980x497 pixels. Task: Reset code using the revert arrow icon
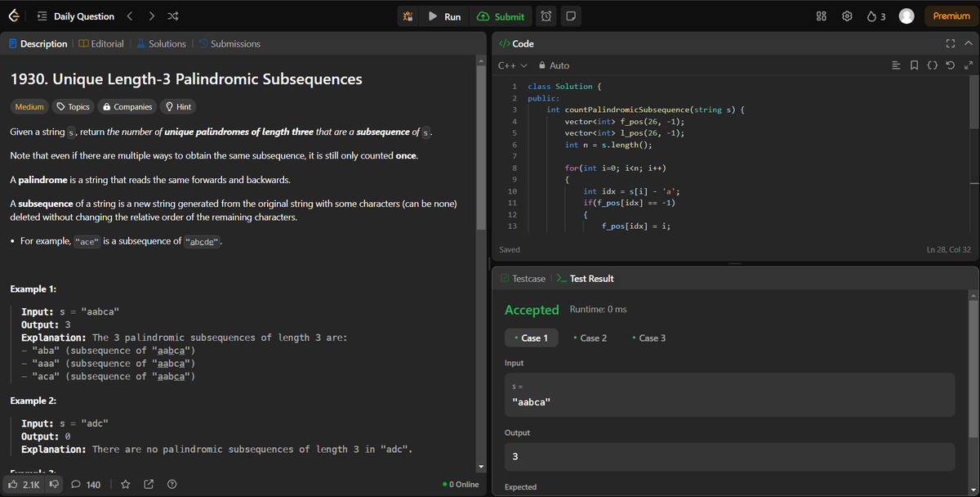[951, 65]
